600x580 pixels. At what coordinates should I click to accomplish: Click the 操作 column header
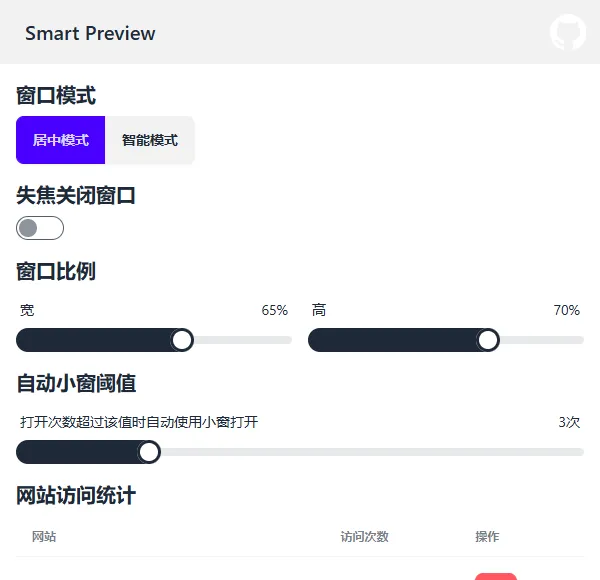487,537
